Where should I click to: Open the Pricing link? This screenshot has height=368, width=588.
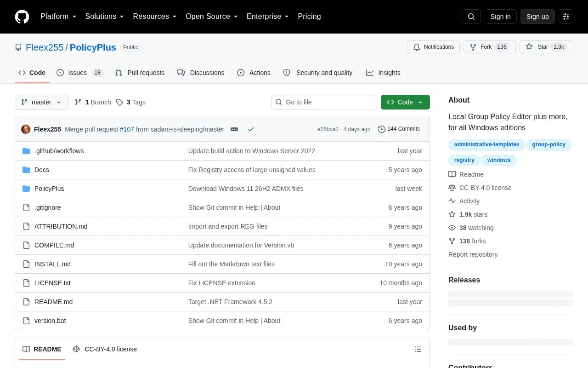[309, 17]
